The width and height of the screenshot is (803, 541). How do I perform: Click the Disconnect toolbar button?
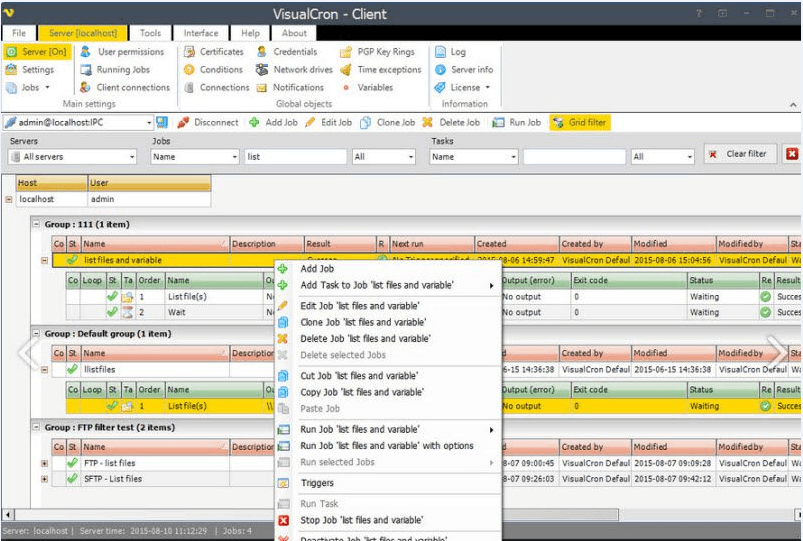click(208, 122)
